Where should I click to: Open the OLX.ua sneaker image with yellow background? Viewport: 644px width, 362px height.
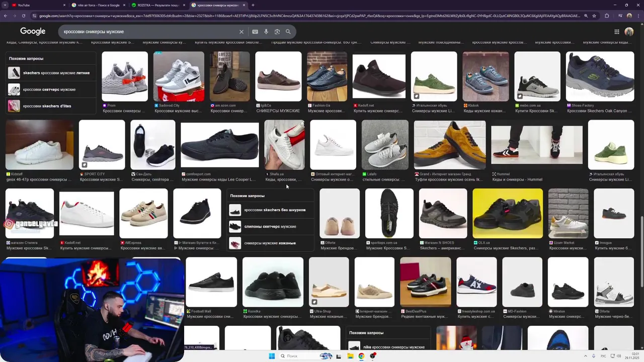pos(508,213)
